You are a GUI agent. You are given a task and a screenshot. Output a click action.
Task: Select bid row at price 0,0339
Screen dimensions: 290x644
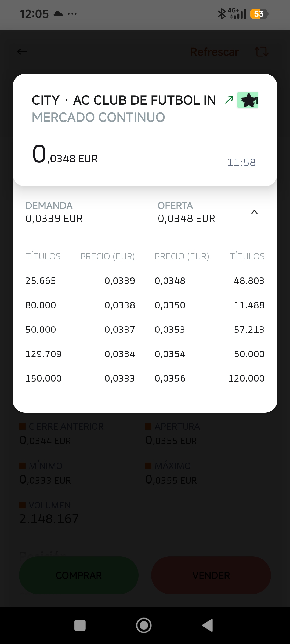80,281
